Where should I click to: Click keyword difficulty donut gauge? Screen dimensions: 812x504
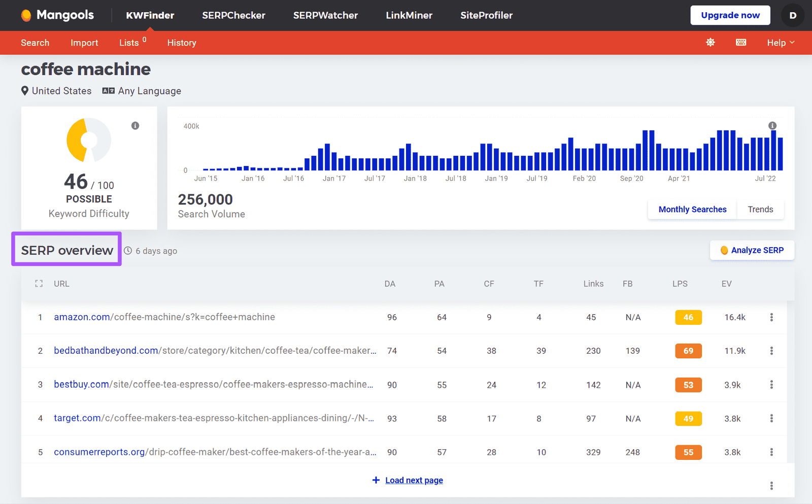(x=89, y=140)
